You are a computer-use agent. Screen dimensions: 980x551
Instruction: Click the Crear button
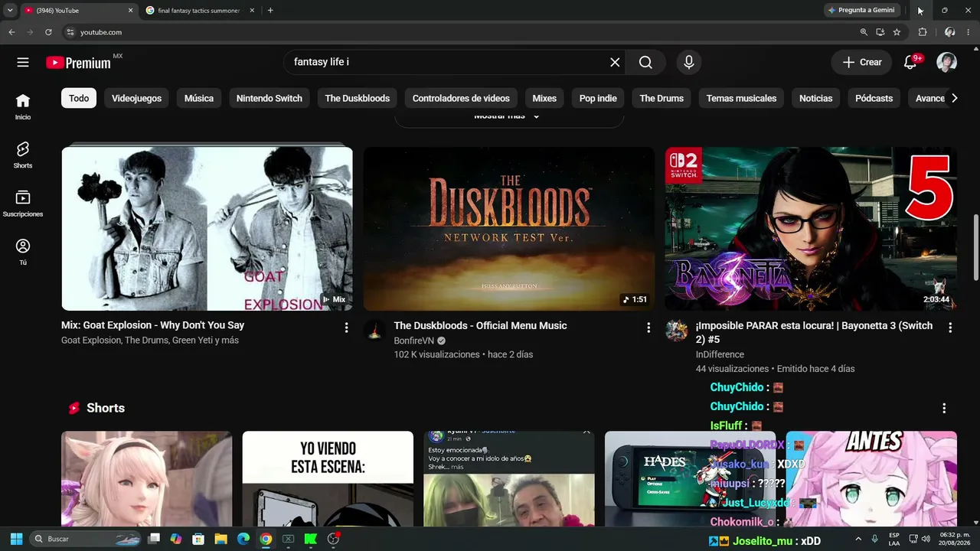click(x=862, y=62)
